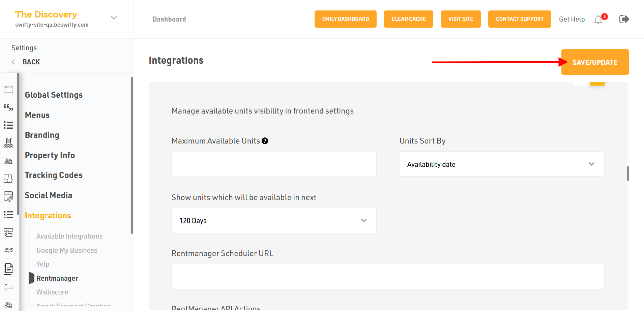Click the logout icon in header
This screenshot has height=311, width=644.
[x=624, y=19]
